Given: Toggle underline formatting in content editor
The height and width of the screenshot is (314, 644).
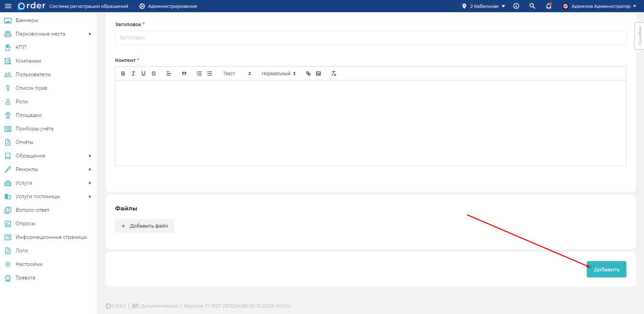Looking at the screenshot, I should pyautogui.click(x=143, y=74).
